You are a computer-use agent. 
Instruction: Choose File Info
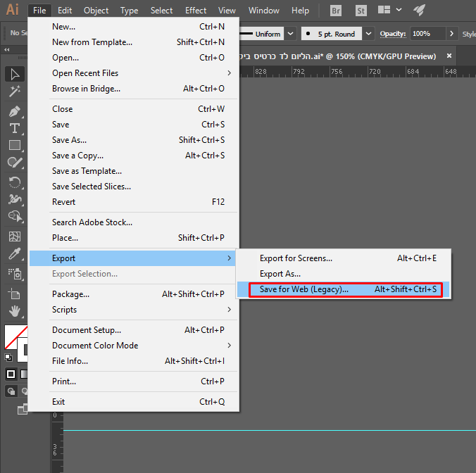(133, 361)
